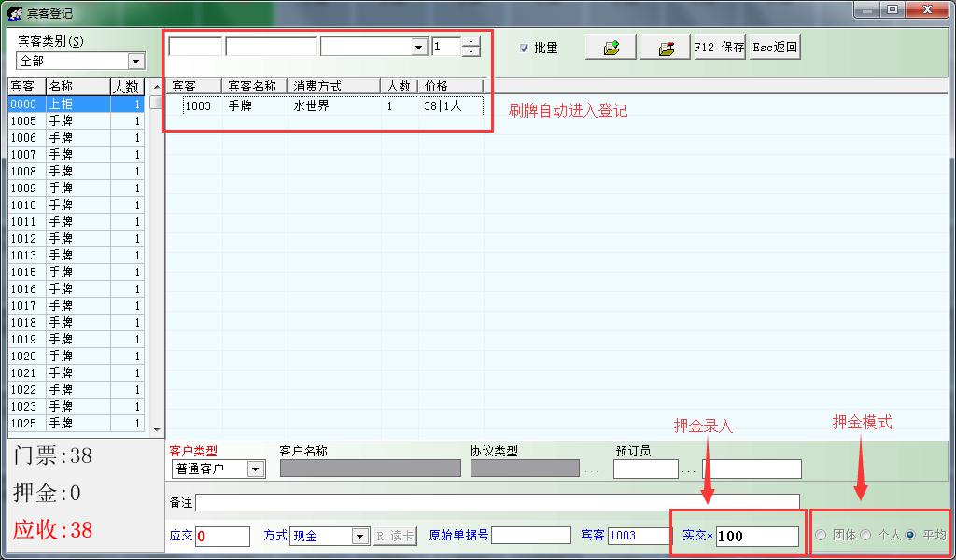This screenshot has width=956, height=560.
Task: Click the 宾客名称 column header
Action: click(x=255, y=86)
